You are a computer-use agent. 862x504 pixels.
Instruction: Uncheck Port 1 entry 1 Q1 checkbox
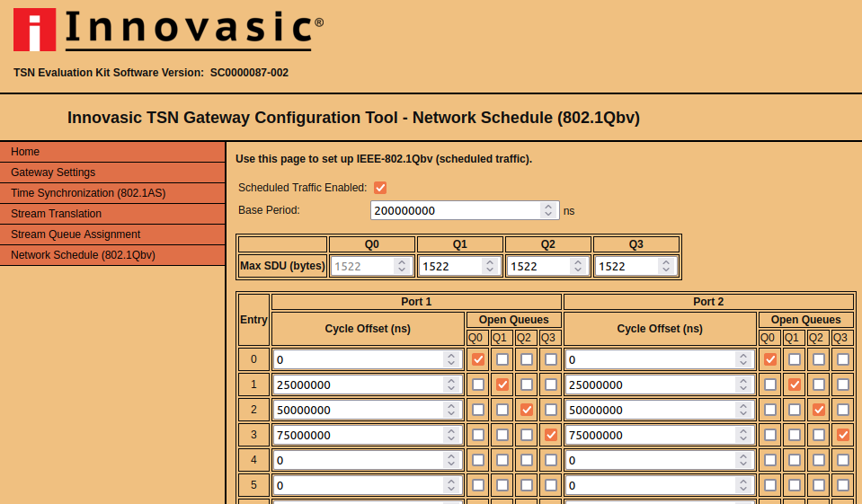coord(502,385)
